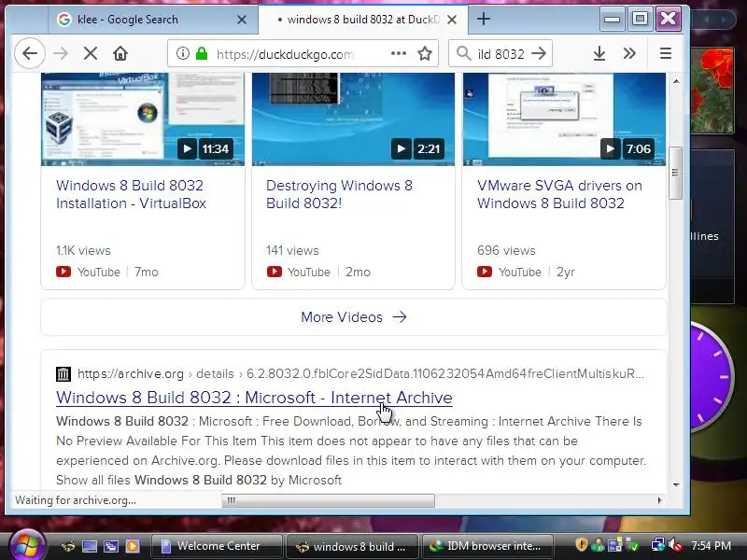Click the vertical scrollbar thumb
Screen dimensions: 747x560
tap(675, 173)
